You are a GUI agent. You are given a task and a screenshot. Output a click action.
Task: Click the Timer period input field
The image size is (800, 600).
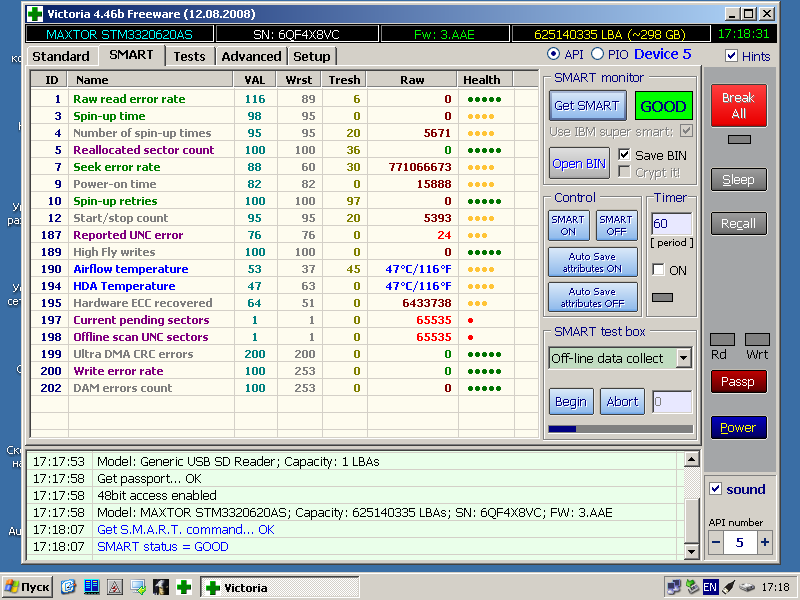pos(671,224)
